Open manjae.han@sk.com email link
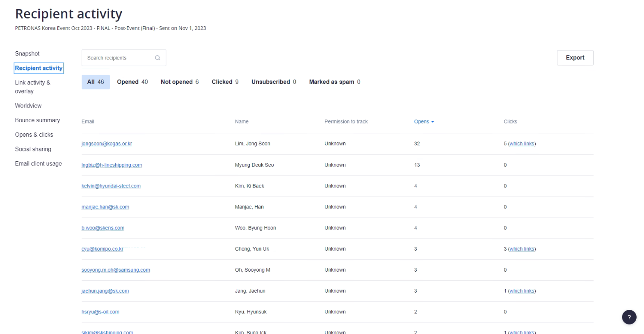This screenshot has width=644, height=334. click(105, 207)
